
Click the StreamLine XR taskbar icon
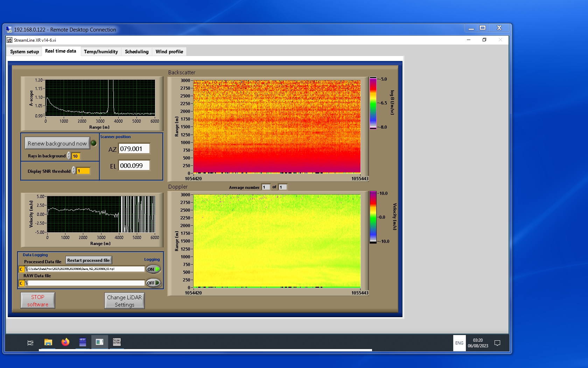[x=99, y=342]
